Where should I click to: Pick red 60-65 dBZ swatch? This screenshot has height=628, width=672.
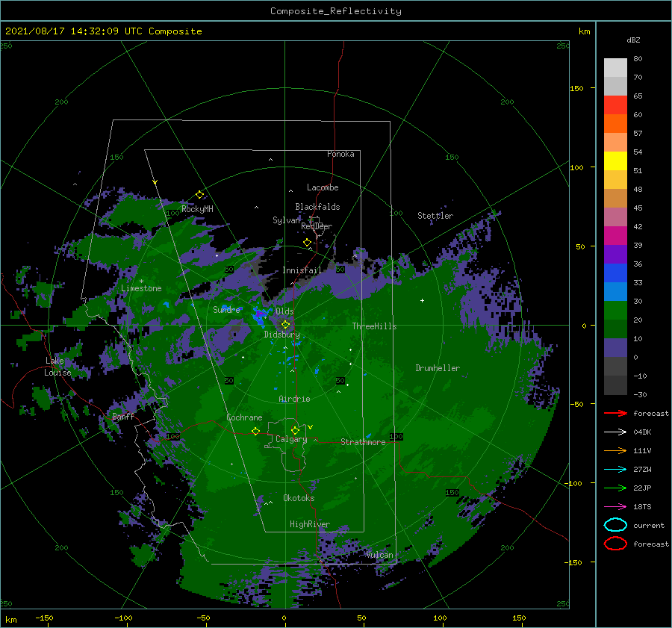[x=615, y=105]
